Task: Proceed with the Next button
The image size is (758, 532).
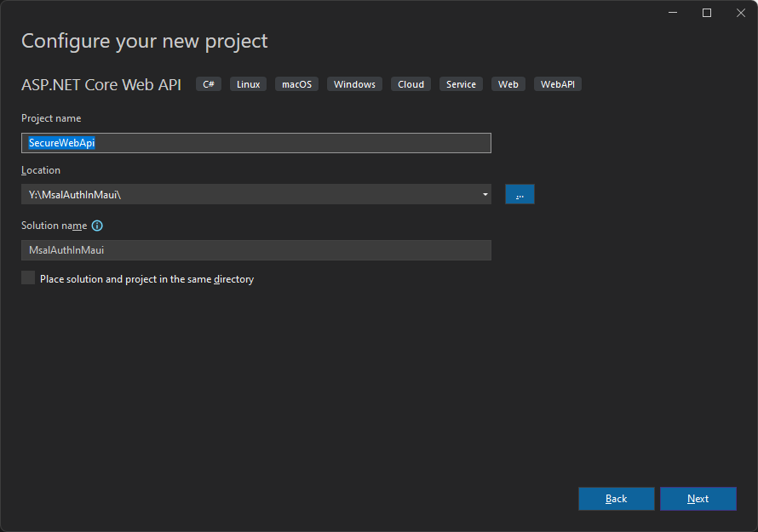Action: 698,499
